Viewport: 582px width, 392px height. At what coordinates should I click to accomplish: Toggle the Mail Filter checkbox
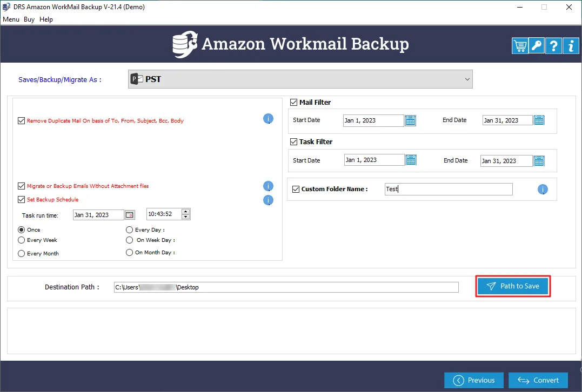[x=293, y=103]
